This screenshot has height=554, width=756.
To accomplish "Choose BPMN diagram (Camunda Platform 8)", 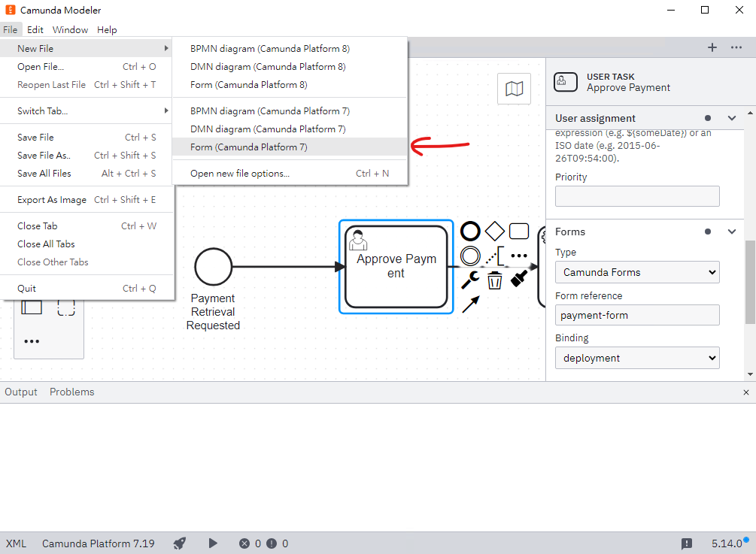I will coord(290,48).
